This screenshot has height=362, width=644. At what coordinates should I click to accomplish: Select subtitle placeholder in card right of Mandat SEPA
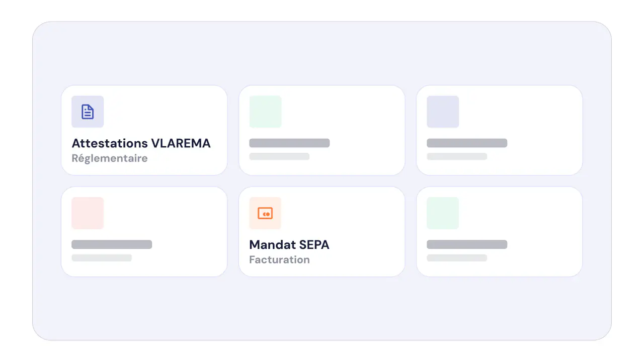(x=457, y=258)
